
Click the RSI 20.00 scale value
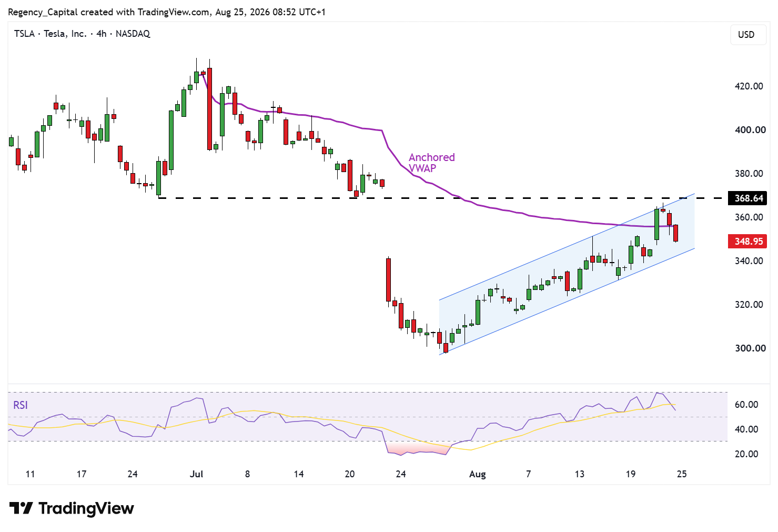tap(746, 454)
